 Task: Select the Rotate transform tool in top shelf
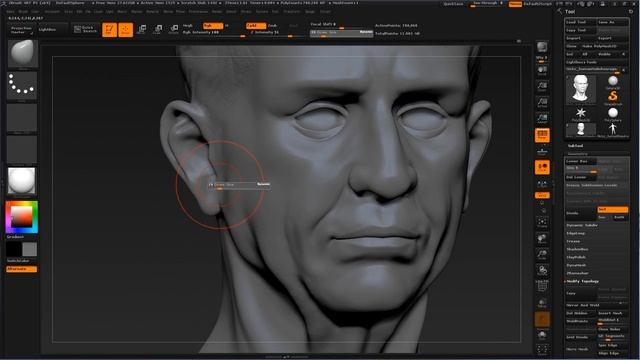[173, 29]
